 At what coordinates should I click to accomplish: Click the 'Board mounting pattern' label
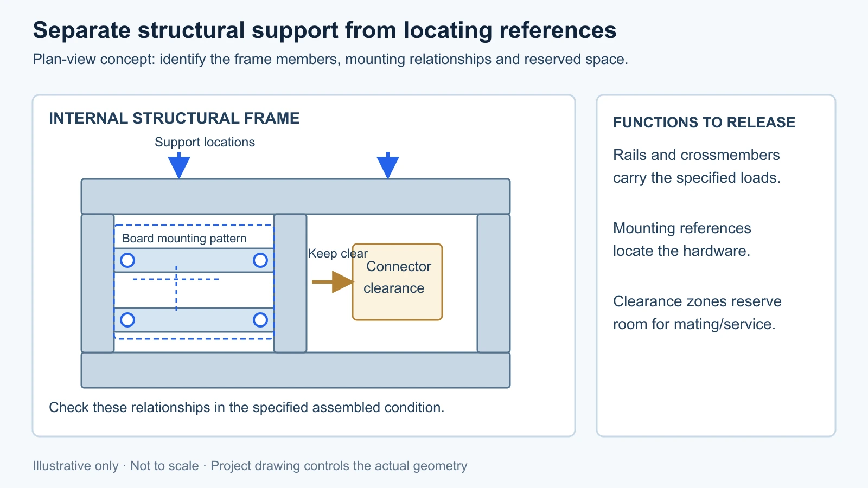click(184, 239)
